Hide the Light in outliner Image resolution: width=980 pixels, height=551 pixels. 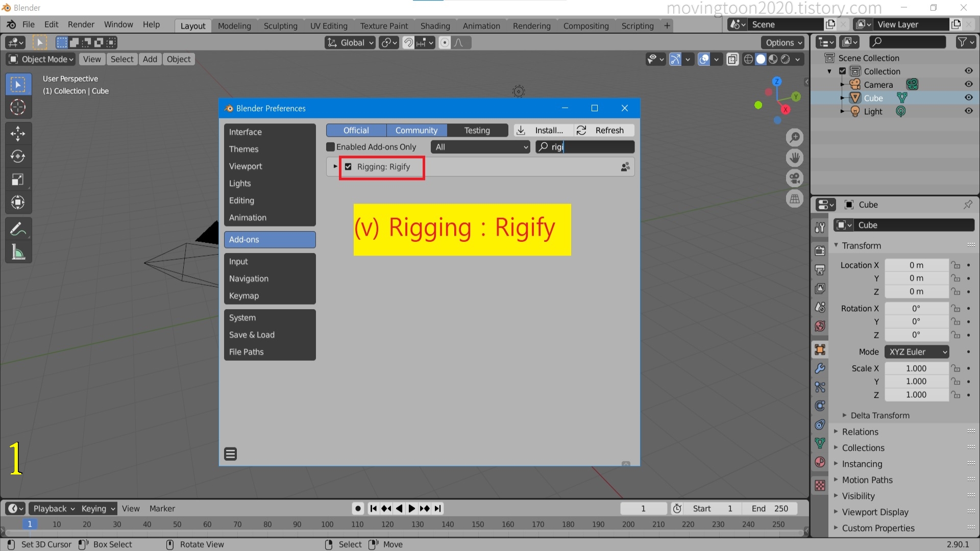969,111
